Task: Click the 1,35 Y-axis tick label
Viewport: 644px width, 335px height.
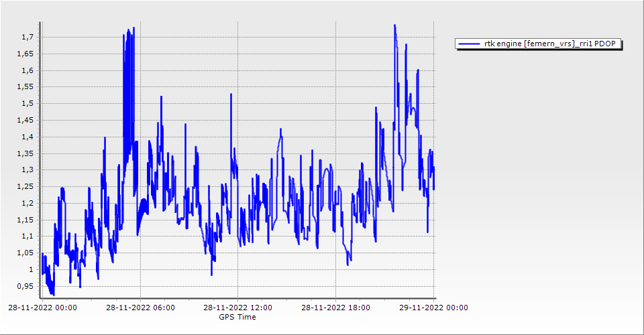Action: tap(25, 153)
